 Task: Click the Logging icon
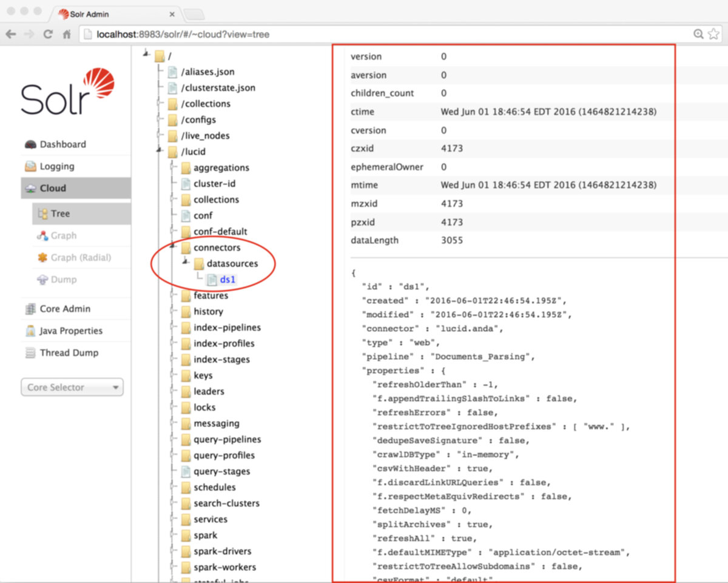(30, 166)
